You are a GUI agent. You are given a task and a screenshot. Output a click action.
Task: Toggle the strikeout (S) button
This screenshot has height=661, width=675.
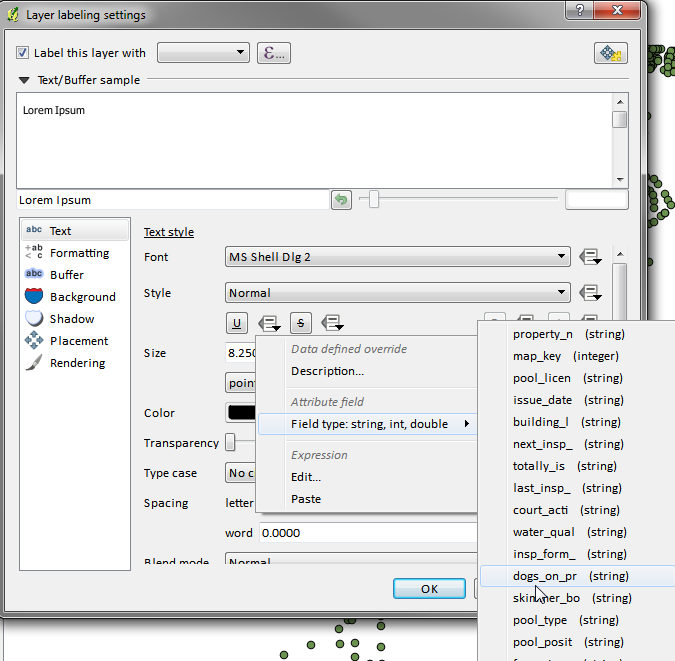301,323
